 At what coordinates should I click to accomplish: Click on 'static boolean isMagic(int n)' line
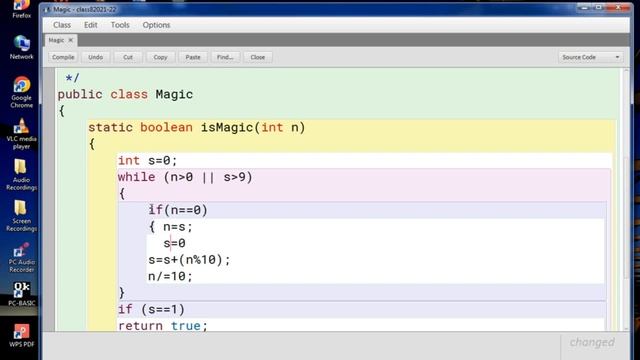click(197, 127)
